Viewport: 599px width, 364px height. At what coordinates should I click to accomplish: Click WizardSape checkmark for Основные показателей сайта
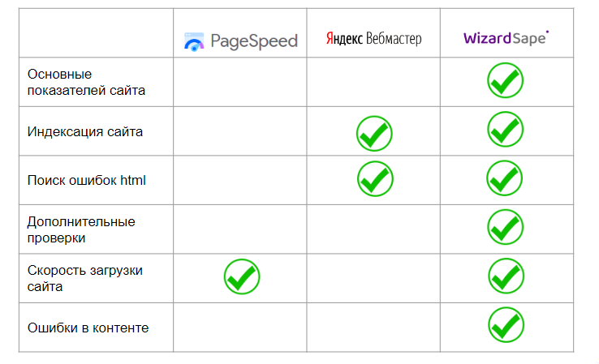pyautogui.click(x=505, y=80)
